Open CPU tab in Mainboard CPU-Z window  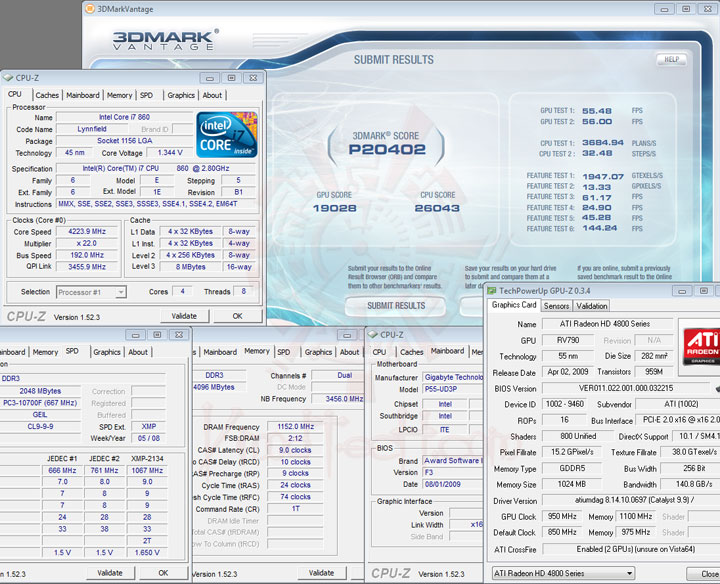click(379, 352)
